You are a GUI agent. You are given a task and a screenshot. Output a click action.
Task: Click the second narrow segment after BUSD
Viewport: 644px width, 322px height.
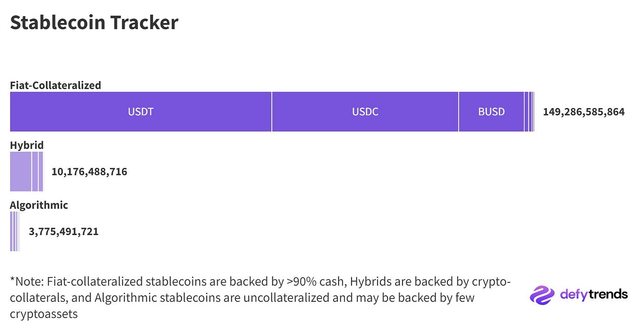(530, 112)
